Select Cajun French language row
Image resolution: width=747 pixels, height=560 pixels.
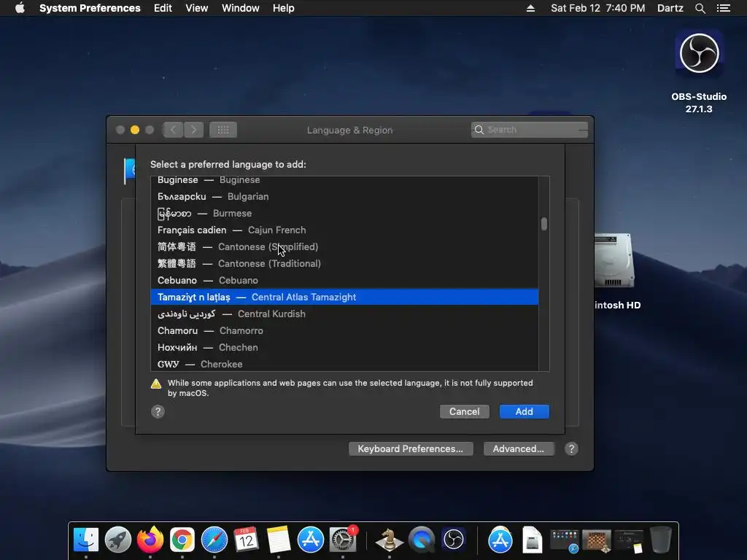tap(344, 230)
